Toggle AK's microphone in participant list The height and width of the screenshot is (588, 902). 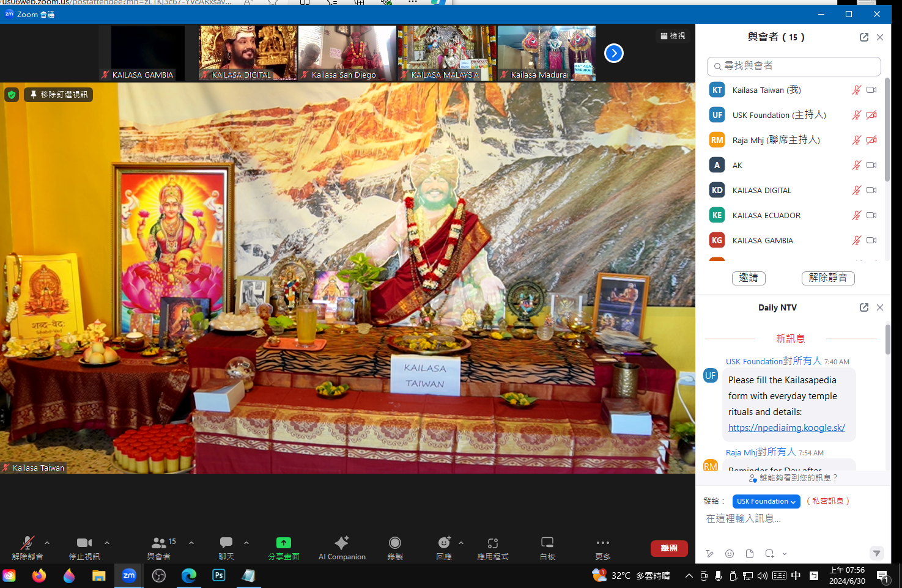pos(856,165)
